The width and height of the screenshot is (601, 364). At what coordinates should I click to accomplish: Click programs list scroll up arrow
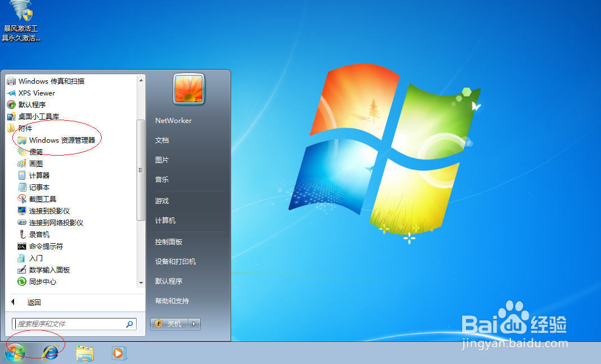coord(141,80)
